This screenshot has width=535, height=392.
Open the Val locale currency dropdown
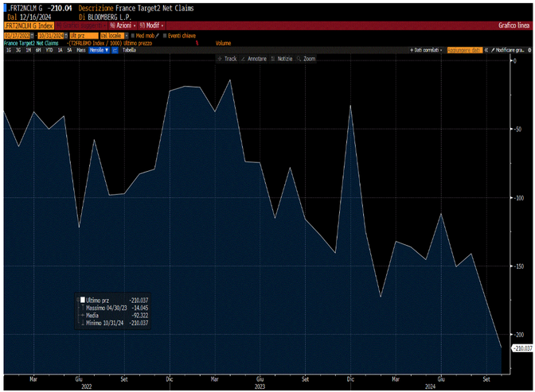pos(111,36)
